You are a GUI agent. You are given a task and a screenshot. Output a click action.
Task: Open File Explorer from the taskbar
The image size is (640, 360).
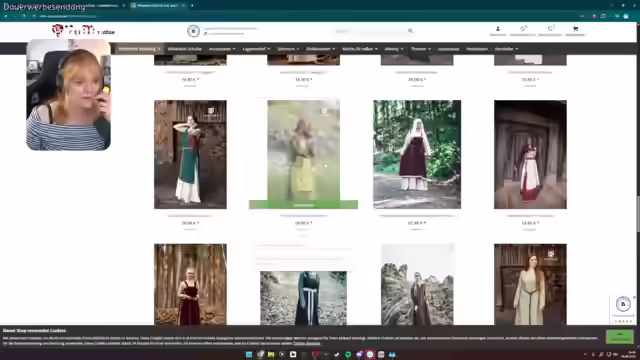coord(271,354)
